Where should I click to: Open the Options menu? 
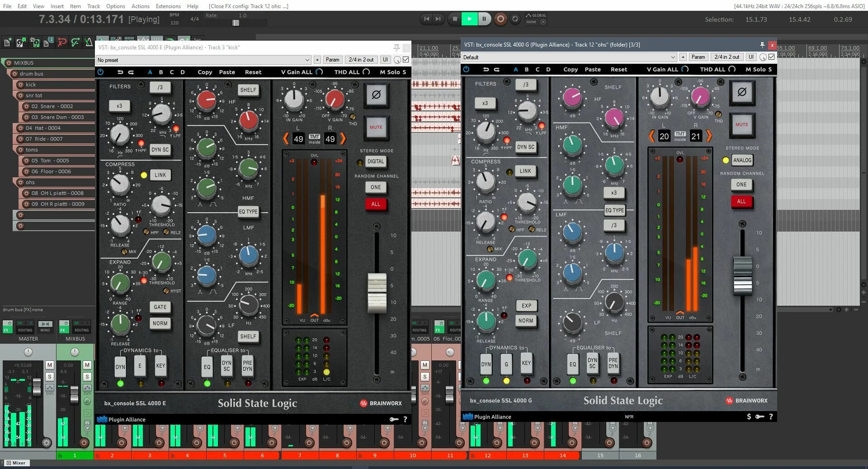coord(116,6)
